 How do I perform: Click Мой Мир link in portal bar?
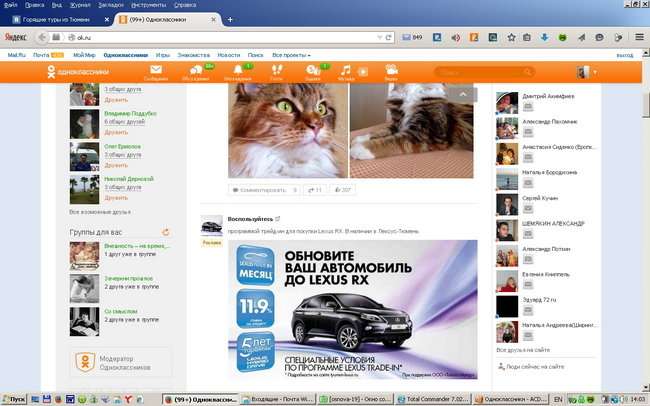84,55
